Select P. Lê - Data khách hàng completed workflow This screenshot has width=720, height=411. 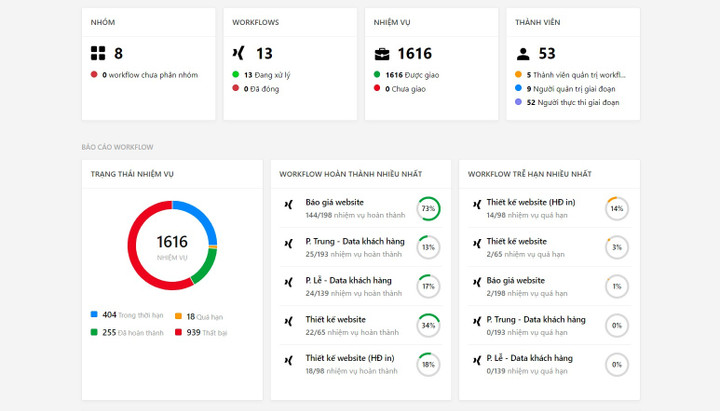click(348, 280)
